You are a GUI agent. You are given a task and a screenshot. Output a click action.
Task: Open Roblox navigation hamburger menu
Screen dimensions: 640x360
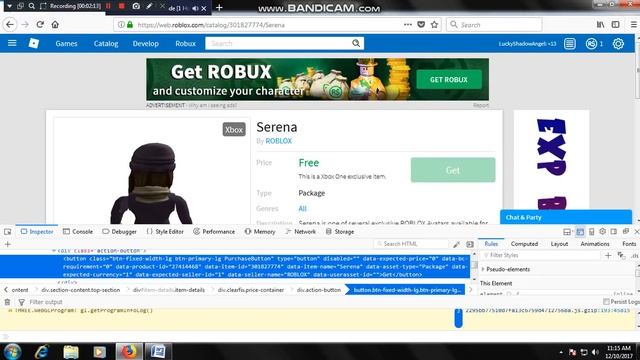pyautogui.click(x=12, y=43)
